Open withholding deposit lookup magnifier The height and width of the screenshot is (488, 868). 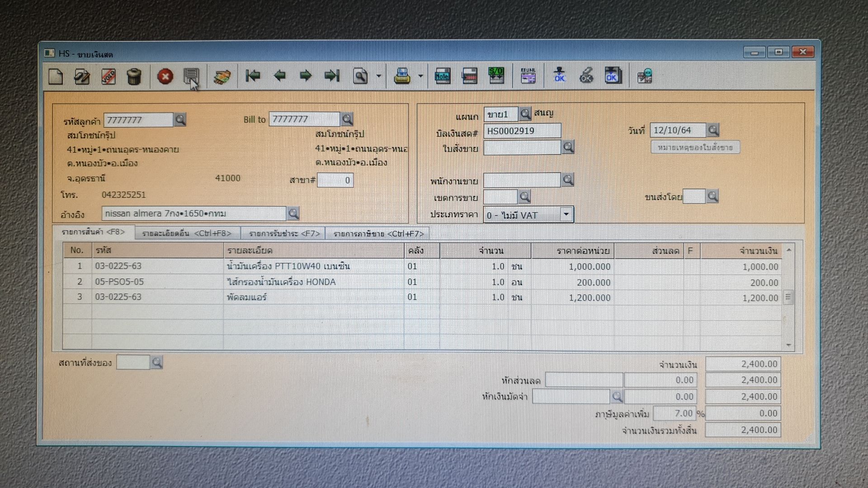[x=617, y=396]
